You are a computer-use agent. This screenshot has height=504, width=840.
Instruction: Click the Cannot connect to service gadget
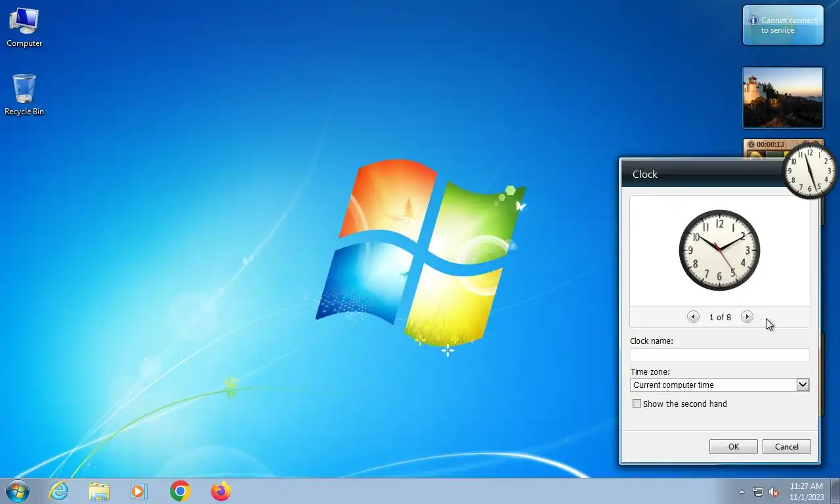tap(783, 25)
